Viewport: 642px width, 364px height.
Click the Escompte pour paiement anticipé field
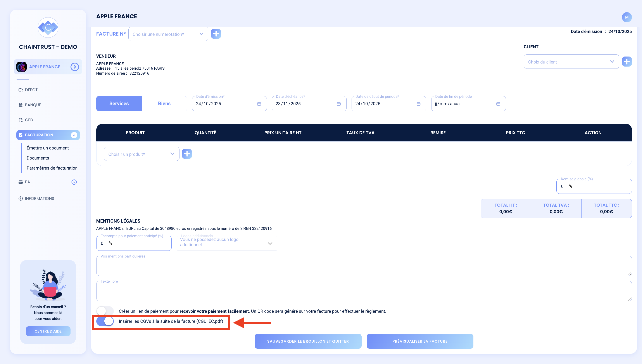coord(134,243)
